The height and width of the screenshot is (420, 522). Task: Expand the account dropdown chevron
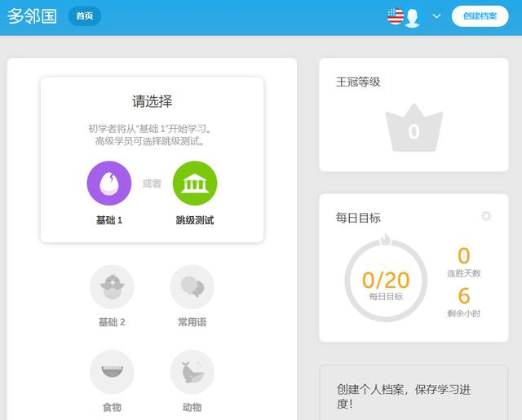pos(436,16)
